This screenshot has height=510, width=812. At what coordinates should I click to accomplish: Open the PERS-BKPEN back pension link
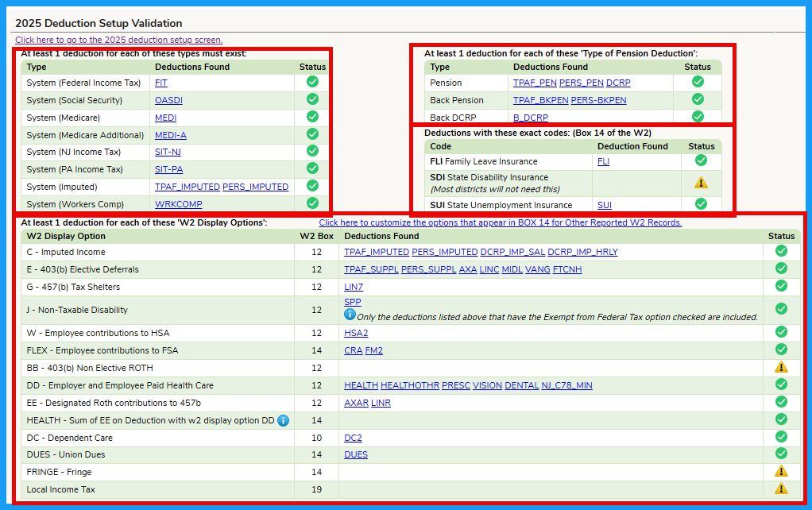pyautogui.click(x=598, y=100)
